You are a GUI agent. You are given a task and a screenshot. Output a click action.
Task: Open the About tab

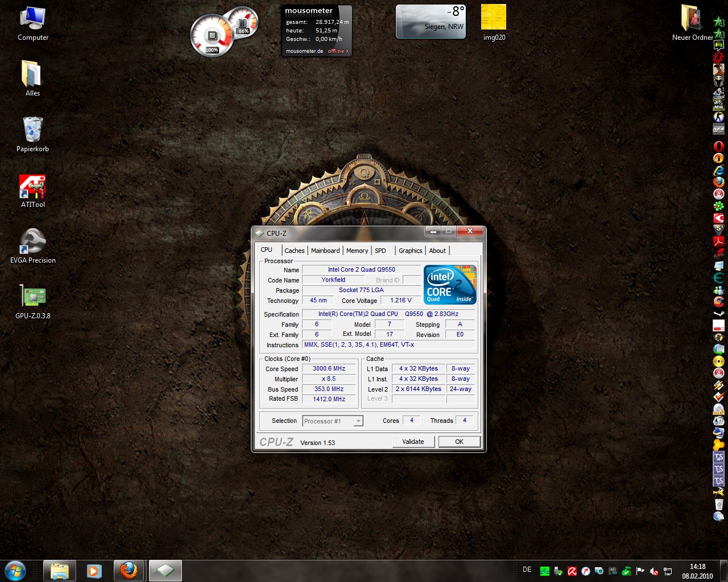(437, 251)
